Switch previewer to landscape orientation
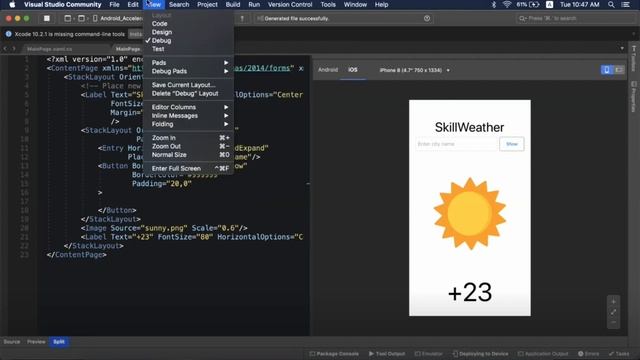 pyautogui.click(x=619, y=70)
